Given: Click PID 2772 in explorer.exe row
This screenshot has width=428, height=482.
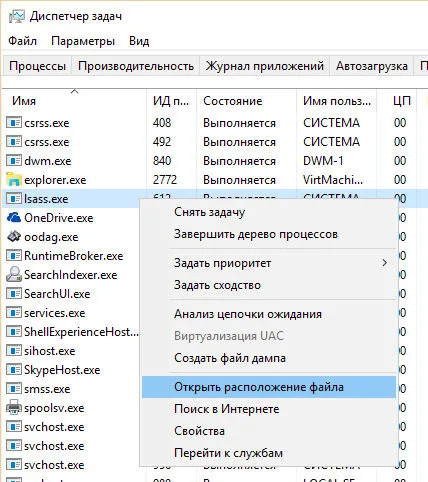Looking at the screenshot, I should click(165, 180).
